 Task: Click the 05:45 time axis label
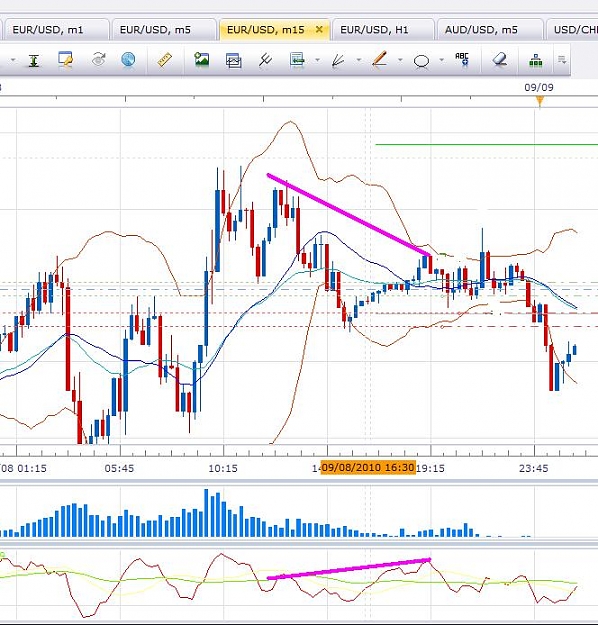point(119,468)
